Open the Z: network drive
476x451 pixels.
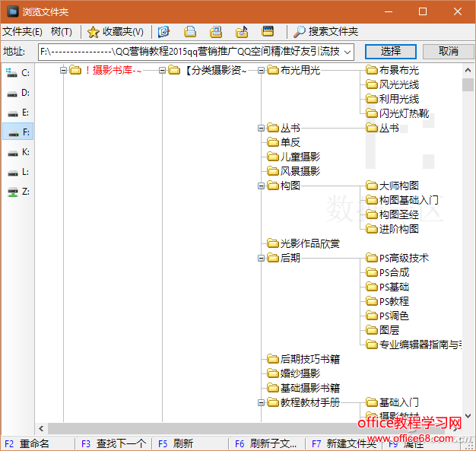pos(17,192)
